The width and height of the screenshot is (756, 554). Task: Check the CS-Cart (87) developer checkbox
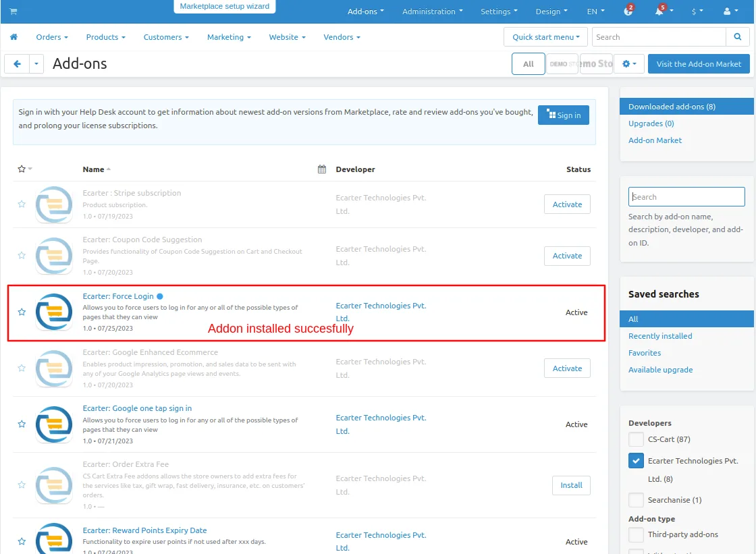click(636, 439)
